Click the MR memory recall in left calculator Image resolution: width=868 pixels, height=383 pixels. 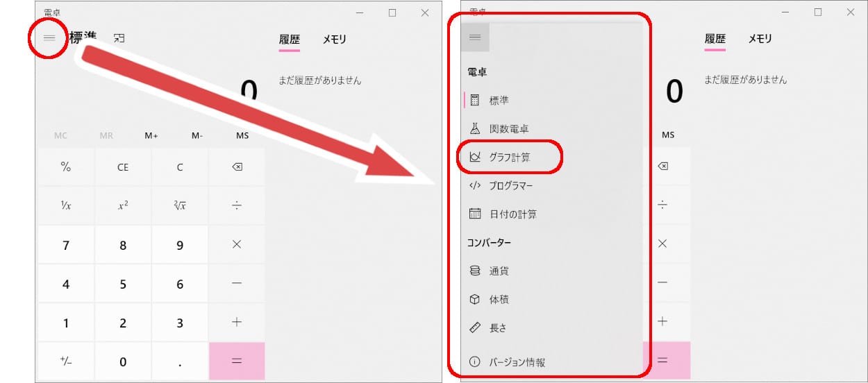[x=106, y=135]
